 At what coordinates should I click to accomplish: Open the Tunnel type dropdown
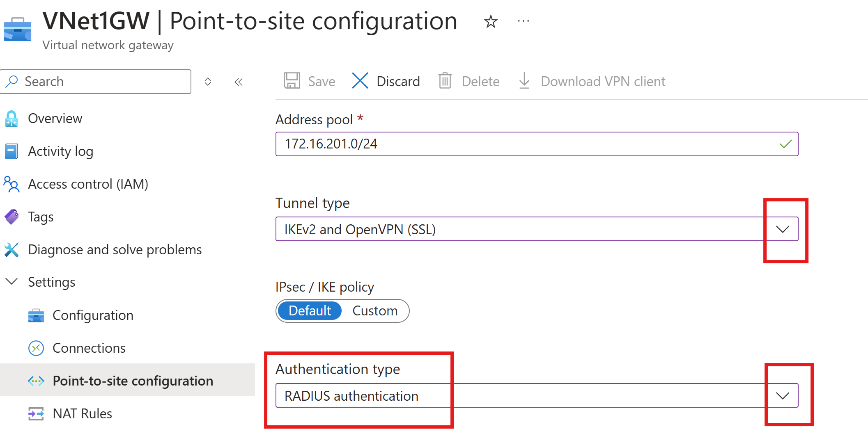[x=783, y=229]
